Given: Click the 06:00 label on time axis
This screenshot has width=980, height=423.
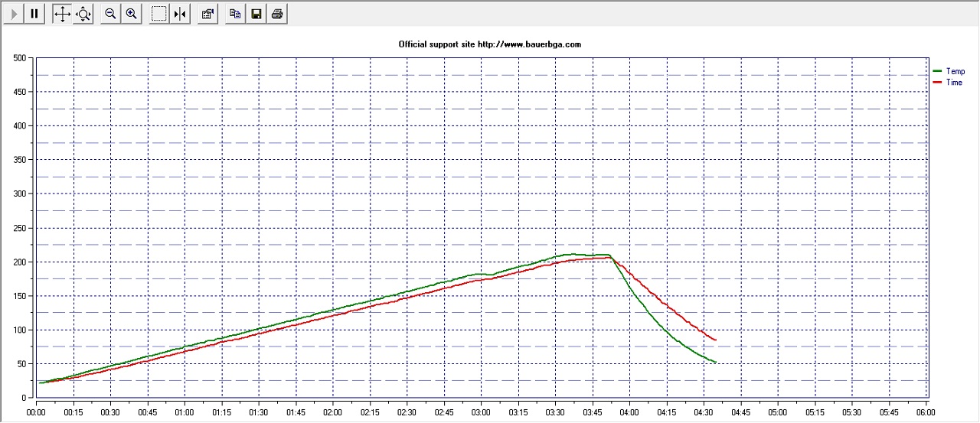Looking at the screenshot, I should click(x=926, y=412).
